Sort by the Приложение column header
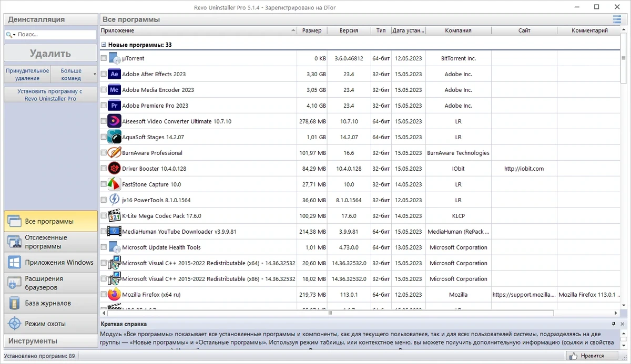The image size is (631, 364). [x=198, y=30]
